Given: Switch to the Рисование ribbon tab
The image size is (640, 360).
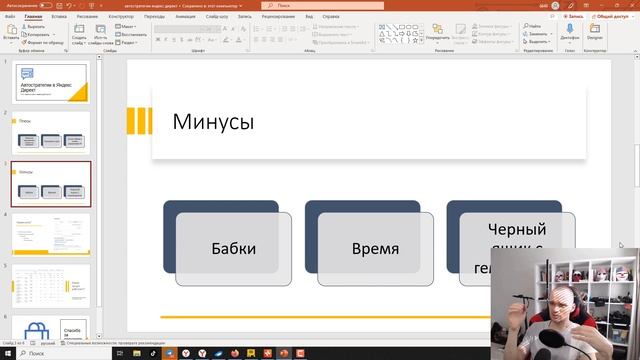Looking at the screenshot, I should pos(87,17).
